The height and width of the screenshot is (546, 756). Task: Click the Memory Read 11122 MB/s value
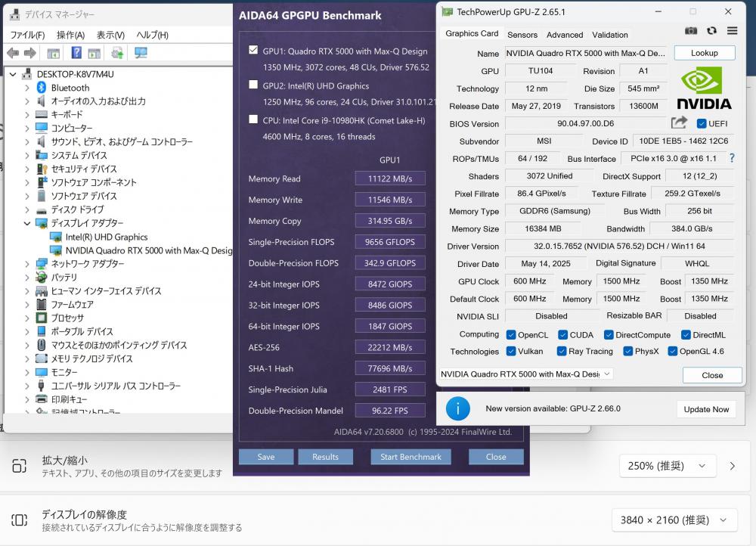(x=390, y=178)
